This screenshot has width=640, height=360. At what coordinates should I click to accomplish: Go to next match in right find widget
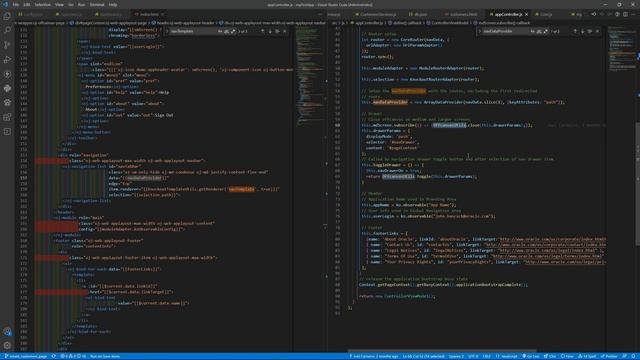[582, 31]
